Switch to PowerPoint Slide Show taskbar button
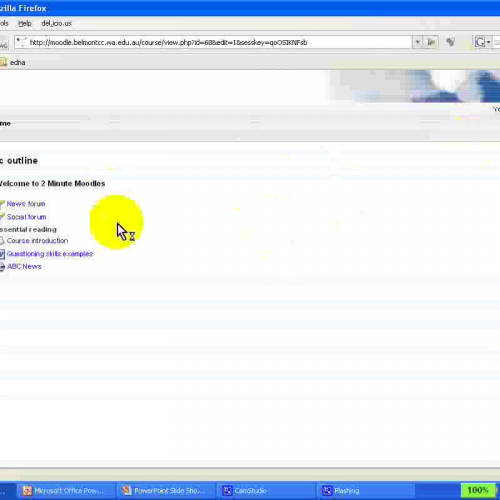The height and width of the screenshot is (500, 500). tap(165, 491)
